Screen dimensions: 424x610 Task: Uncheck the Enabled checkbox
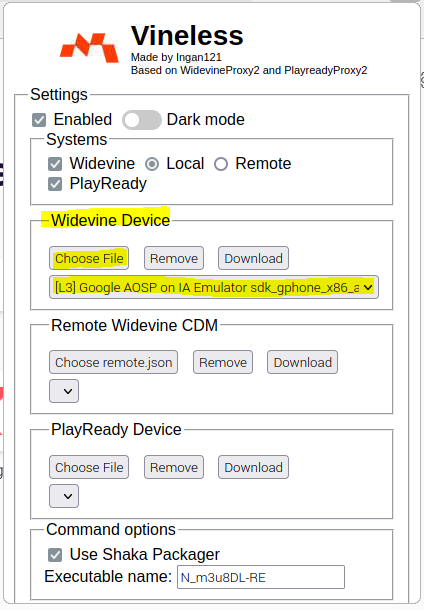pyautogui.click(x=39, y=120)
